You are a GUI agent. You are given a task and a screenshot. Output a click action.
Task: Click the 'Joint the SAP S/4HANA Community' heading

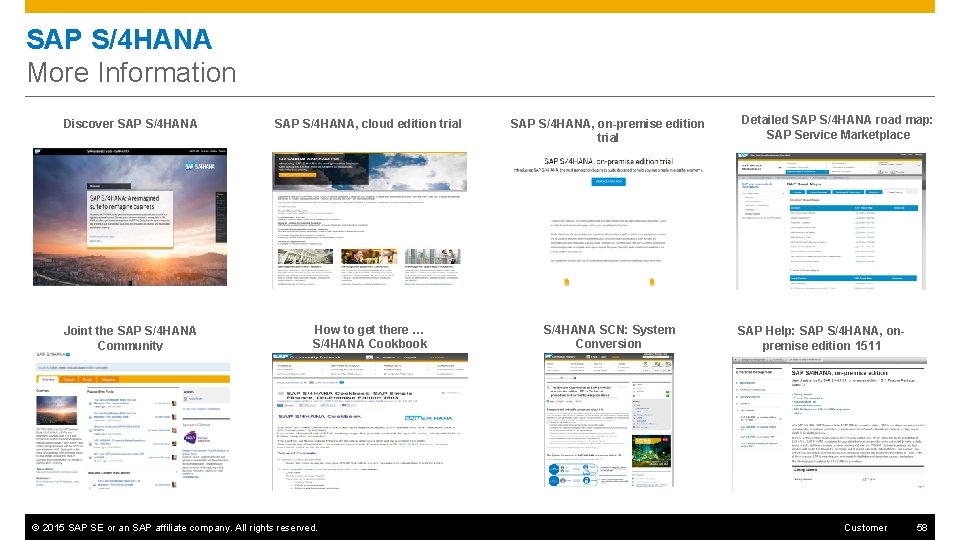click(130, 337)
